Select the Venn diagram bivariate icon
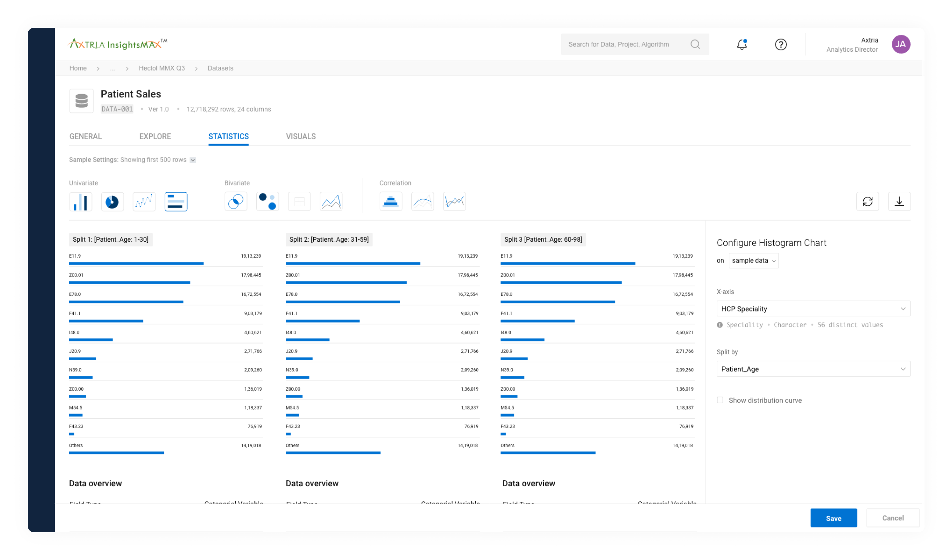The height and width of the screenshot is (560, 950). coord(235,201)
